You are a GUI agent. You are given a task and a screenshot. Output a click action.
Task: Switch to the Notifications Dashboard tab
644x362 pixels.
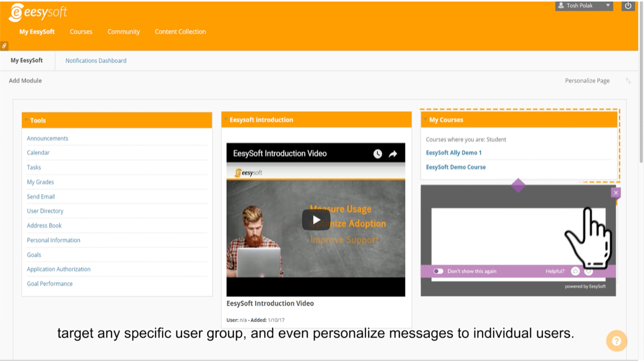96,60
